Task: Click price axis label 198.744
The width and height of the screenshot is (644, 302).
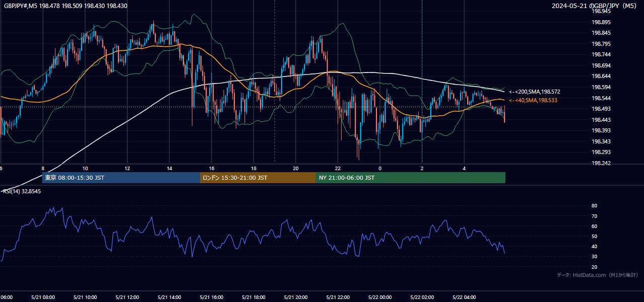Action: (601, 55)
